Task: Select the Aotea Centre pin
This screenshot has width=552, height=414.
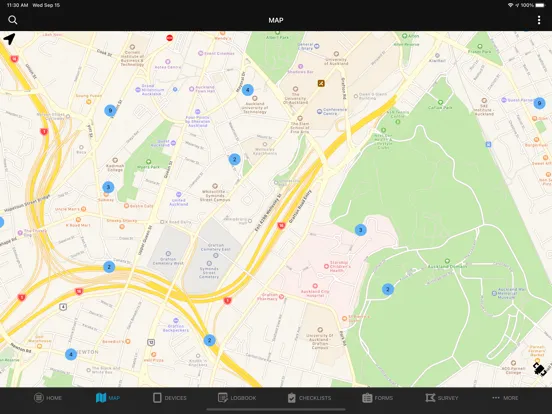Action: point(168,62)
